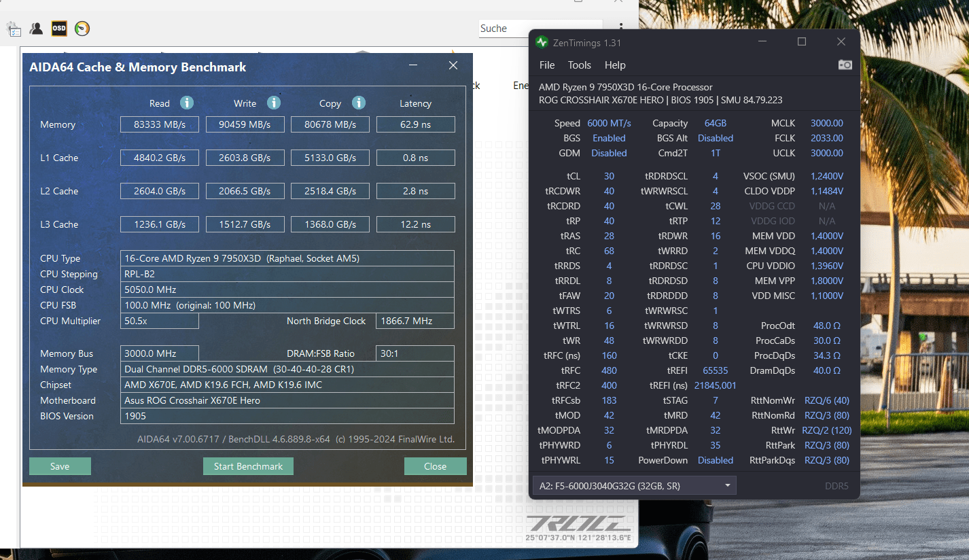969x560 pixels.
Task: Select the L1 Cache Read value 4840.2 GB/s
Action: 160,158
